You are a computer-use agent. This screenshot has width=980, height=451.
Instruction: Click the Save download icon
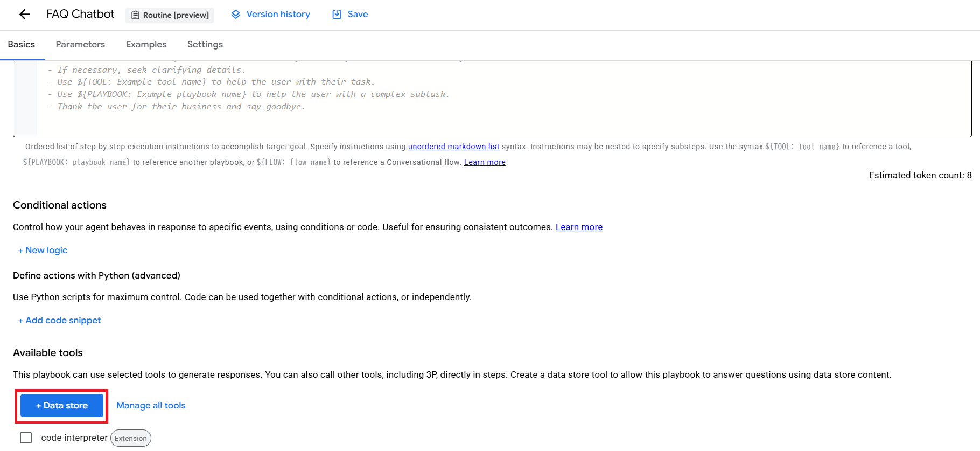337,15
